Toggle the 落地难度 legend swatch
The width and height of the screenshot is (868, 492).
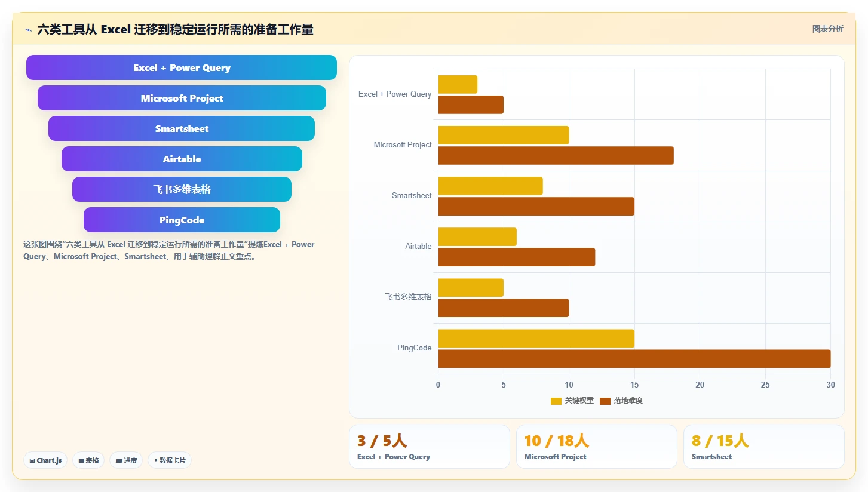coord(605,401)
